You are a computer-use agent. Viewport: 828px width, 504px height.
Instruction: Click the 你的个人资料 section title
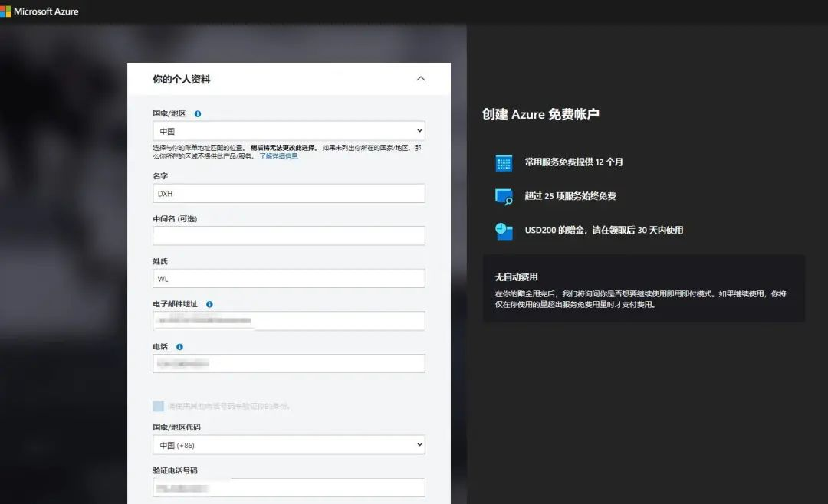pos(182,79)
